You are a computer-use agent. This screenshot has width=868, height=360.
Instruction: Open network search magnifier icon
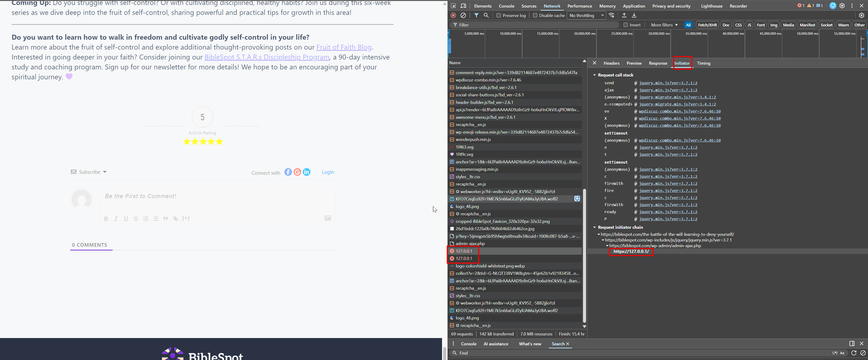tap(486, 15)
